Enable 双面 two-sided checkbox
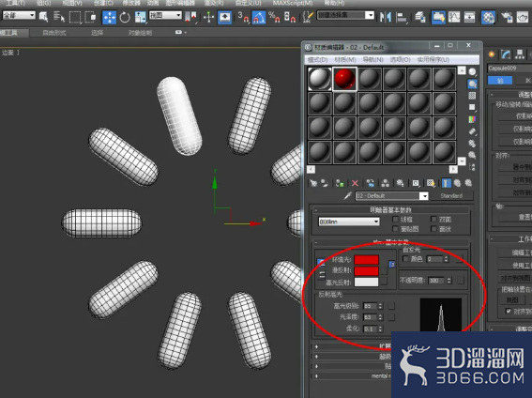This screenshot has width=532, height=398. point(433,220)
